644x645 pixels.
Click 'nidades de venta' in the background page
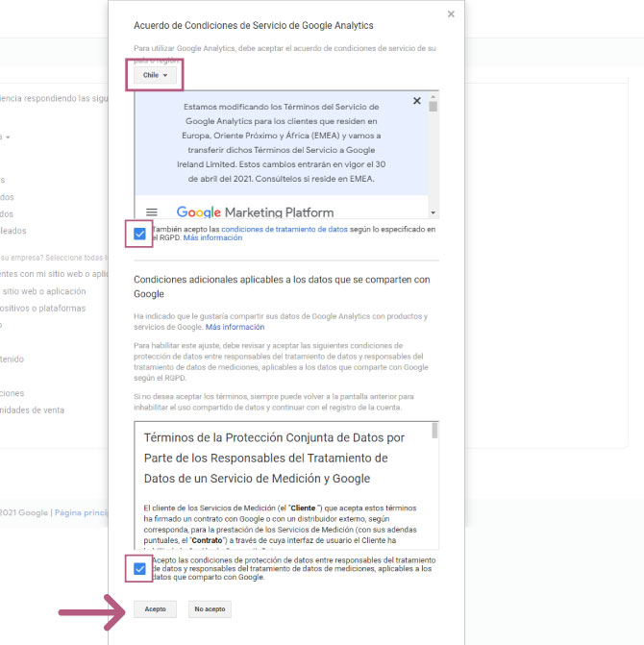[x=32, y=410]
